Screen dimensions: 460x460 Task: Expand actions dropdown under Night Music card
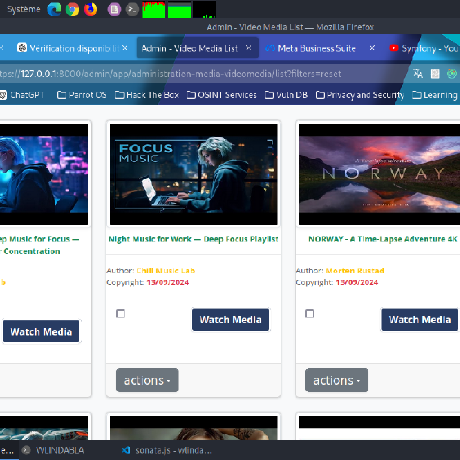[147, 380]
